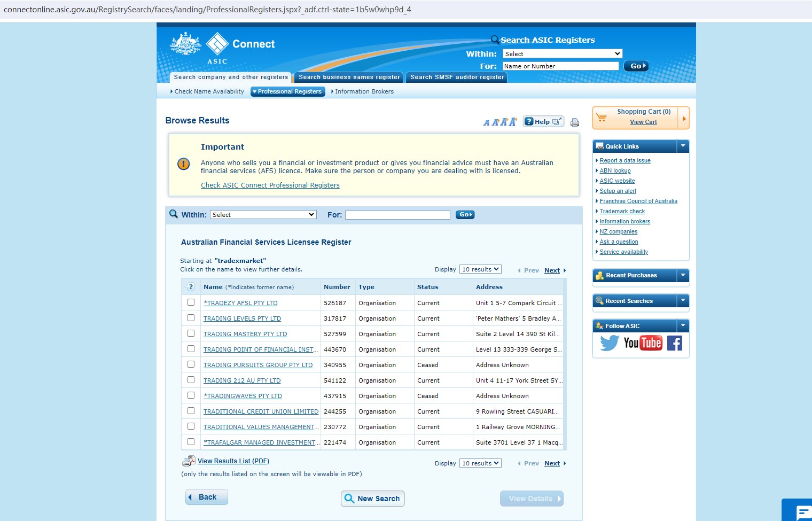Select the TRADING 212 AU PTY LTD checkbox
Screen dimensions: 812x521
[191, 380]
